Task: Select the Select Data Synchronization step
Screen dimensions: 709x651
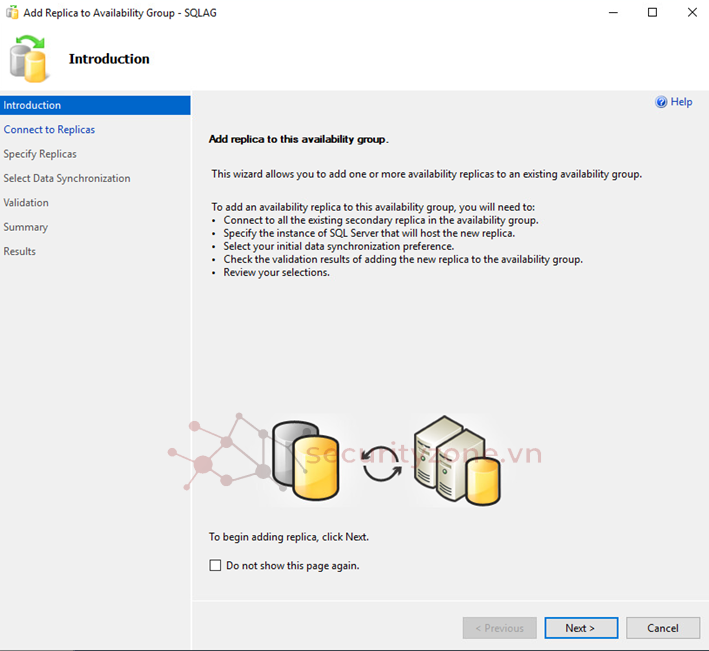Action: [x=67, y=178]
